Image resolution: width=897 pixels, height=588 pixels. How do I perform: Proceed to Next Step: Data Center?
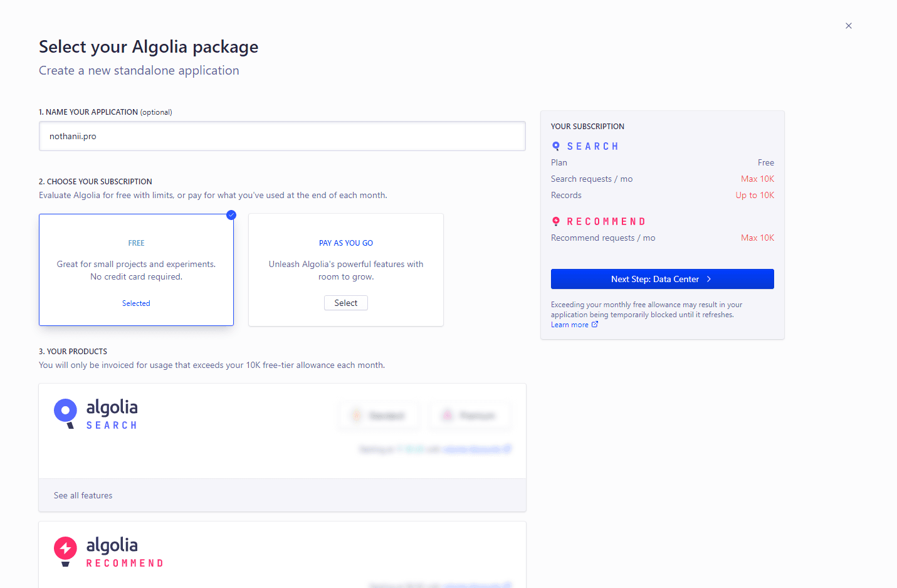tap(663, 279)
